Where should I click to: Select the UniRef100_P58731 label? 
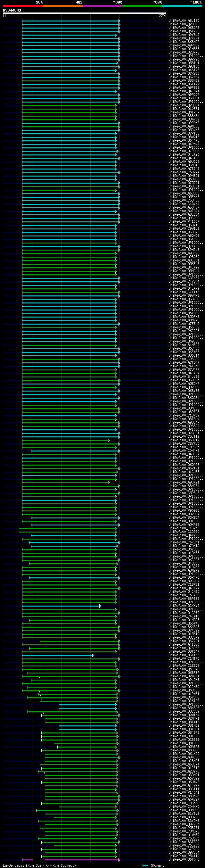[x=184, y=828]
